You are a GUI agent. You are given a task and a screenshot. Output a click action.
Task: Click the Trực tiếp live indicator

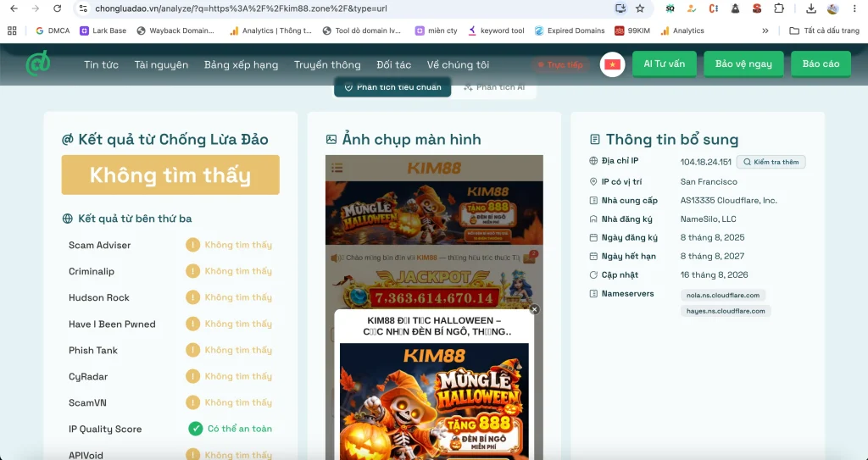tap(560, 64)
